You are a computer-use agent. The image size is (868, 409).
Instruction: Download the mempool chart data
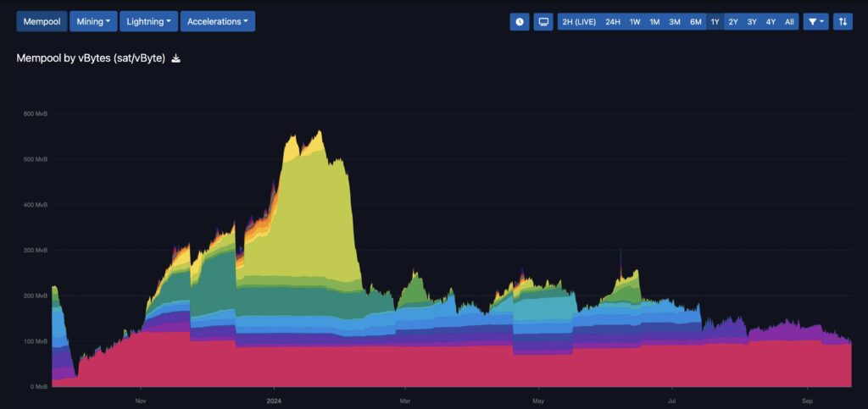[176, 58]
